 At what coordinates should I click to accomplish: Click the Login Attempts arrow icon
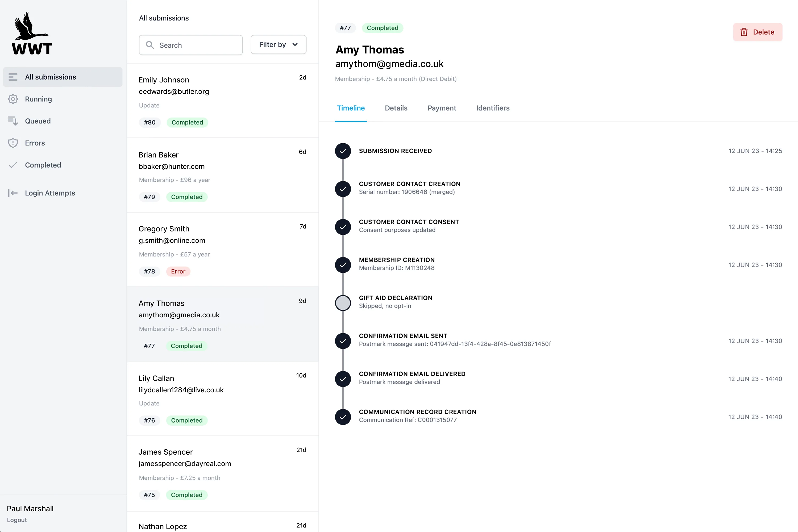[x=13, y=193]
